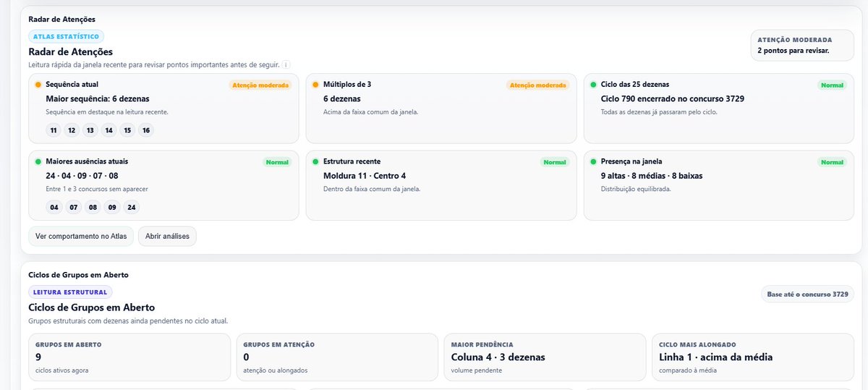Select number chip 16 in Sequência atual
The width and height of the screenshot is (868, 390).
coord(146,130)
